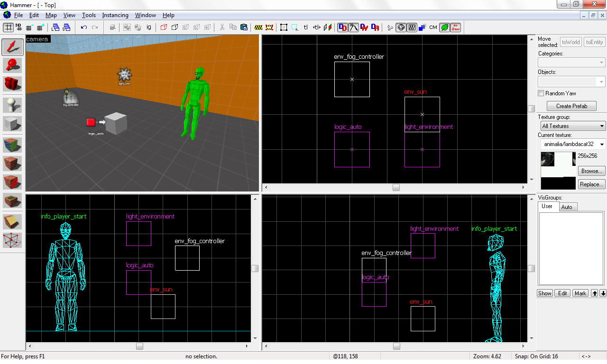Click the Copy toolbar icon
Screen dimensions: 607x364
click(x=233, y=27)
